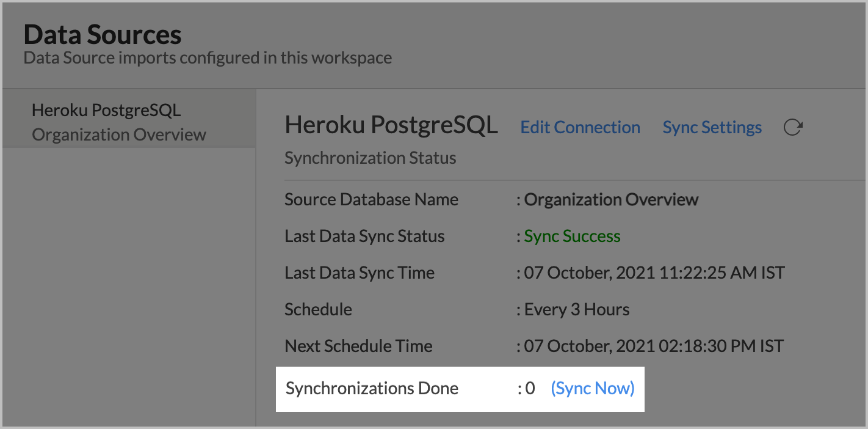Image resolution: width=868 pixels, height=429 pixels.
Task: Click the Source Database Name label
Action: pyautogui.click(x=371, y=200)
